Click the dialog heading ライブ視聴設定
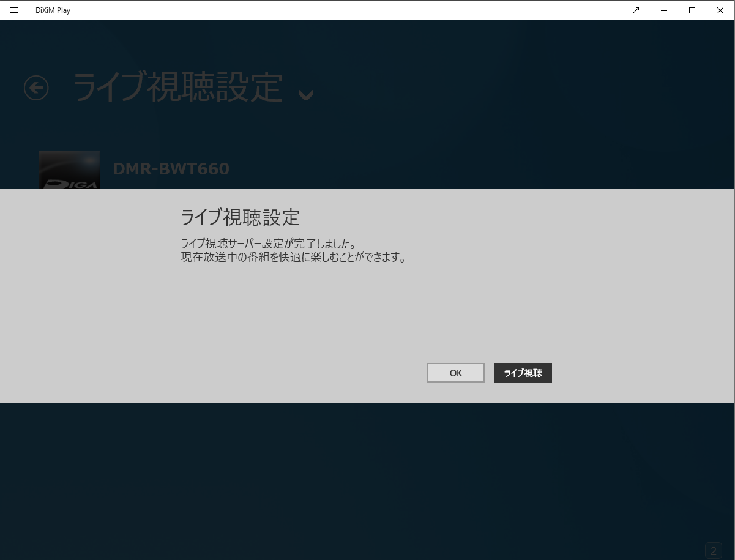Viewport: 735px width, 560px height. (x=240, y=217)
